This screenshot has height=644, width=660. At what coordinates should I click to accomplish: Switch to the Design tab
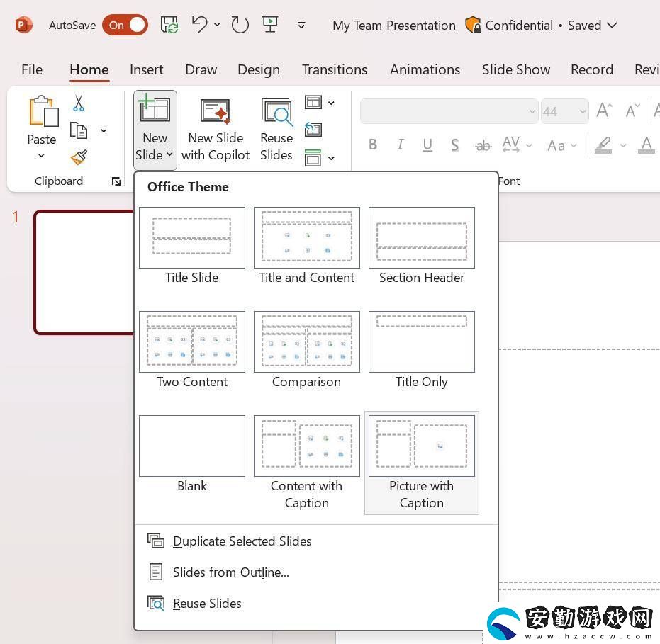point(259,69)
